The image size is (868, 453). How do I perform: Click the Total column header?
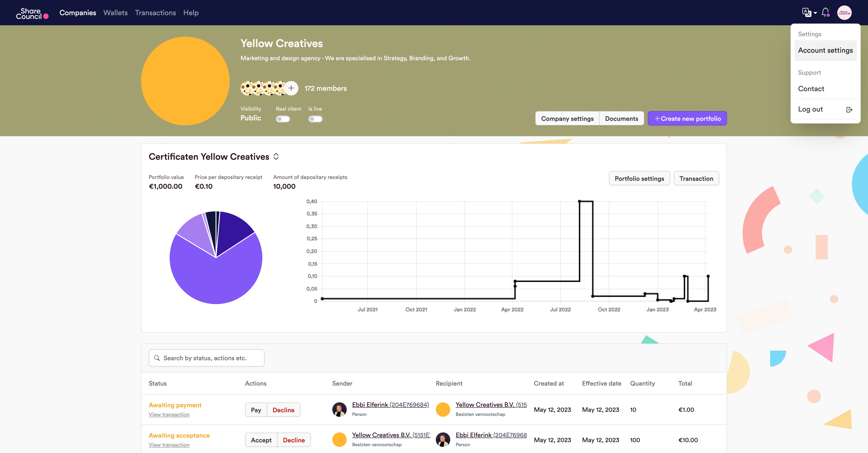click(x=685, y=383)
